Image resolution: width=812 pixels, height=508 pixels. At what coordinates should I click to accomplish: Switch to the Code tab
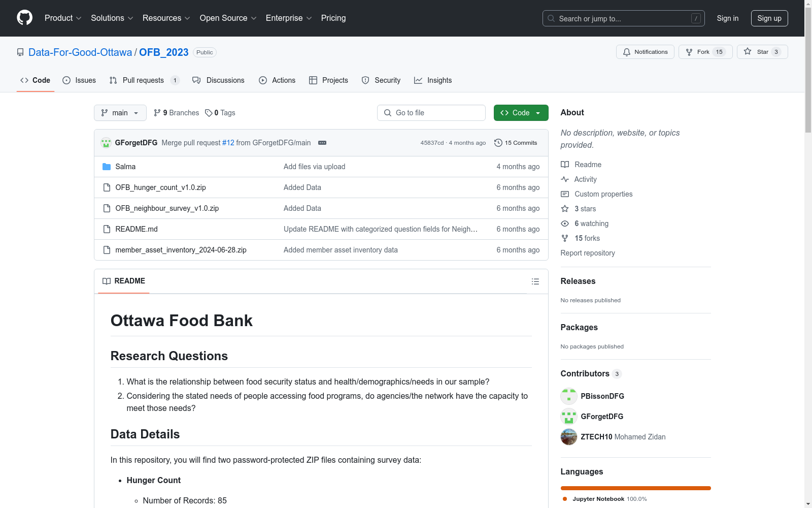click(x=36, y=80)
